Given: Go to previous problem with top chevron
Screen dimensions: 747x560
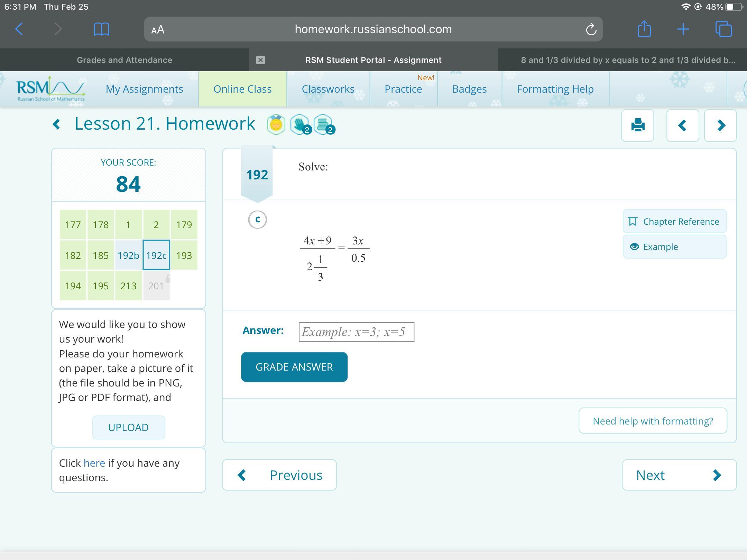Looking at the screenshot, I should 682,125.
